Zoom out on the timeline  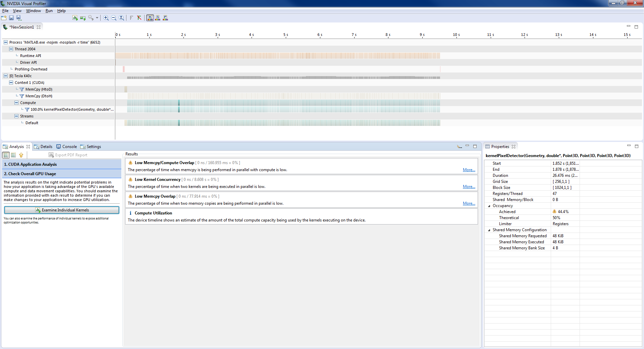(114, 18)
